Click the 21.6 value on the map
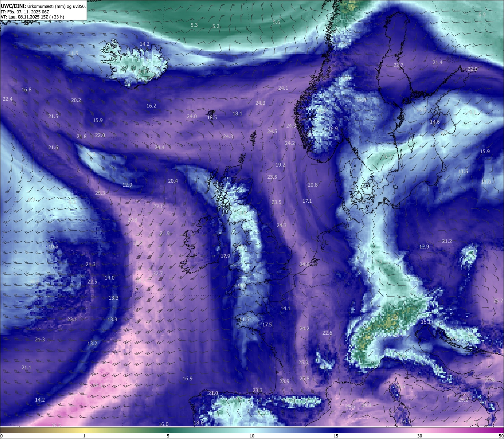Image resolution: width=504 pixels, height=439 pixels. pos(53,148)
